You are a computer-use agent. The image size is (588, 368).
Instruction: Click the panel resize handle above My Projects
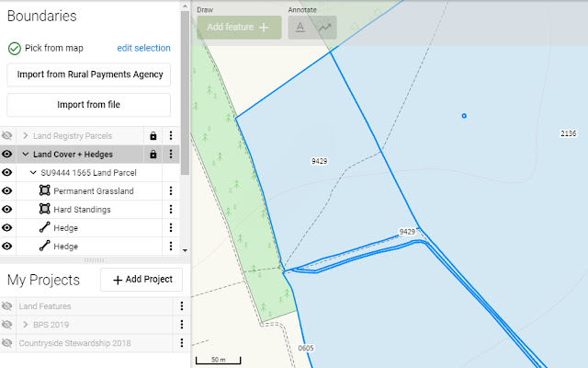click(x=95, y=259)
